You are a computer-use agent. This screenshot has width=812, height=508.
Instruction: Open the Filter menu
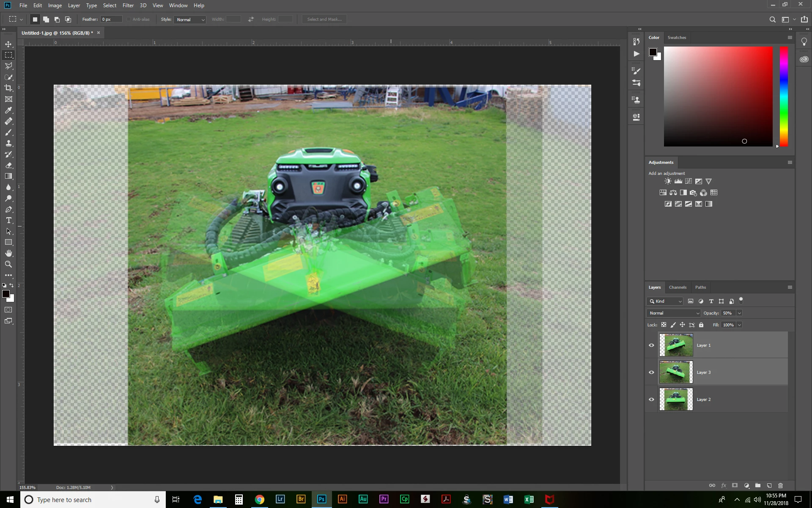pyautogui.click(x=128, y=6)
